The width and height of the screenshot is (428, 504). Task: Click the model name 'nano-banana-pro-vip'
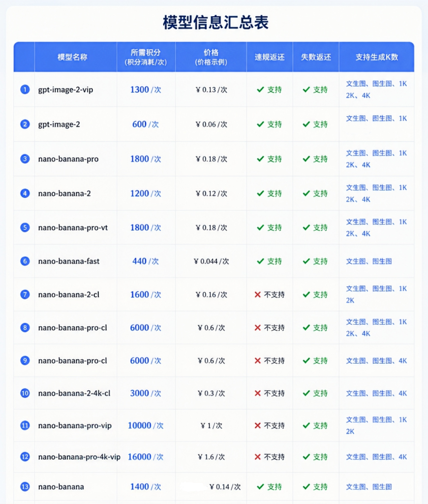click(75, 426)
